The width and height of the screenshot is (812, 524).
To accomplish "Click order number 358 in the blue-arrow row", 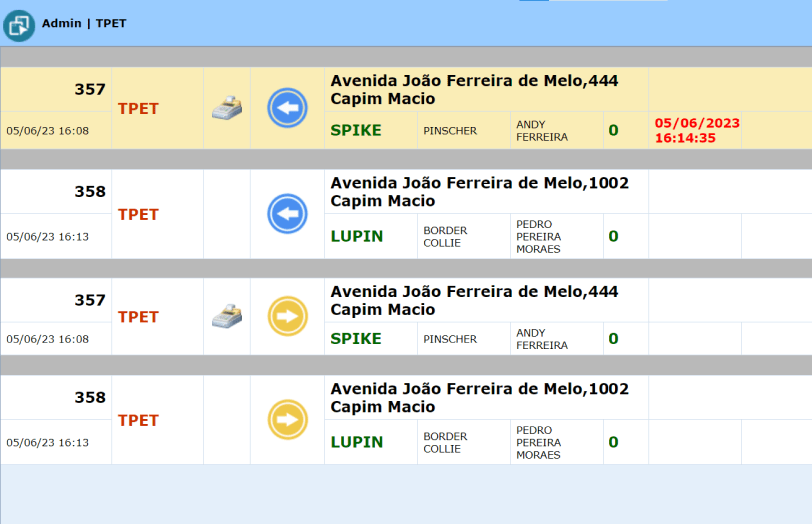I will point(90,191).
